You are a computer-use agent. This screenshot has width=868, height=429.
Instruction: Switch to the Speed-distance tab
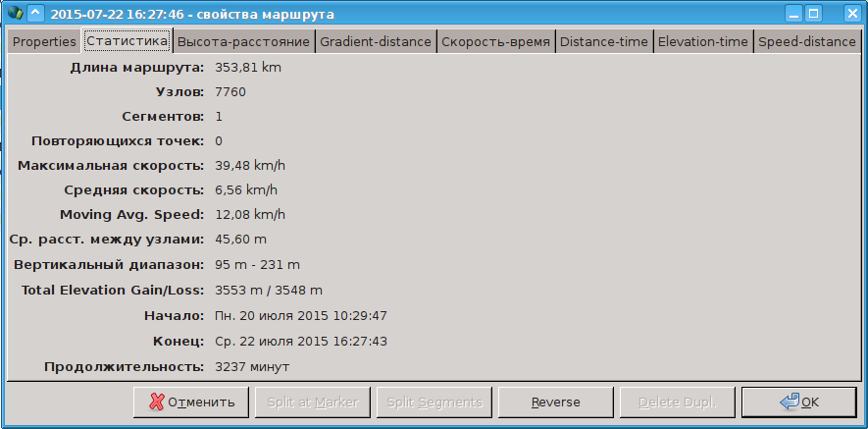pos(806,41)
